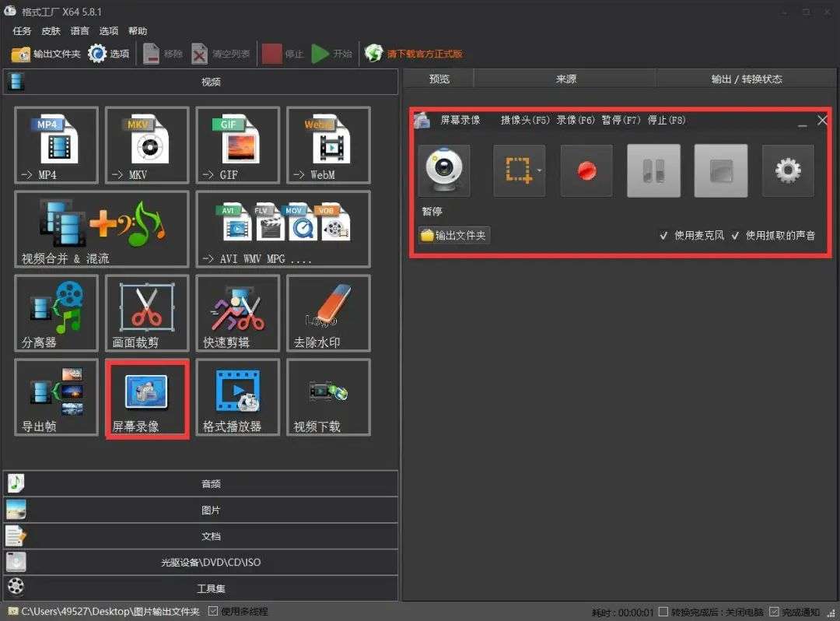Open the quick clip (快速剪辑) tool
The image size is (840, 621).
[x=238, y=313]
